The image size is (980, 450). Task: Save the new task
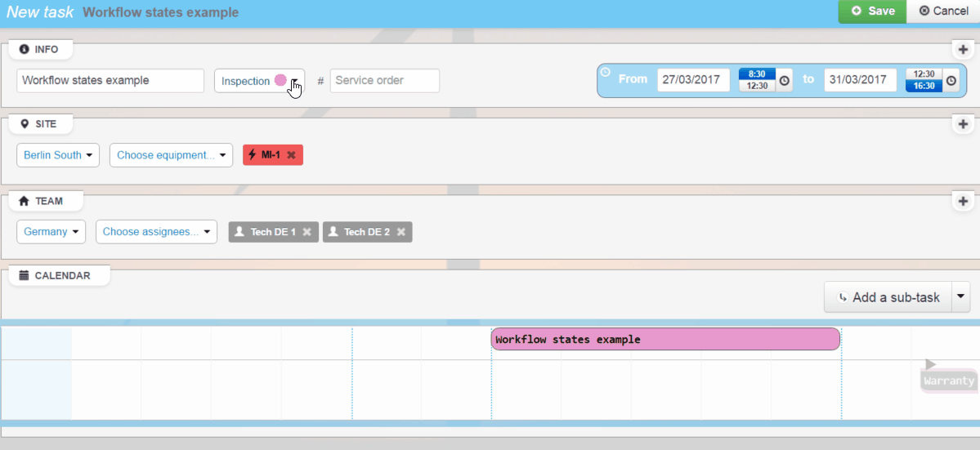coord(872,11)
